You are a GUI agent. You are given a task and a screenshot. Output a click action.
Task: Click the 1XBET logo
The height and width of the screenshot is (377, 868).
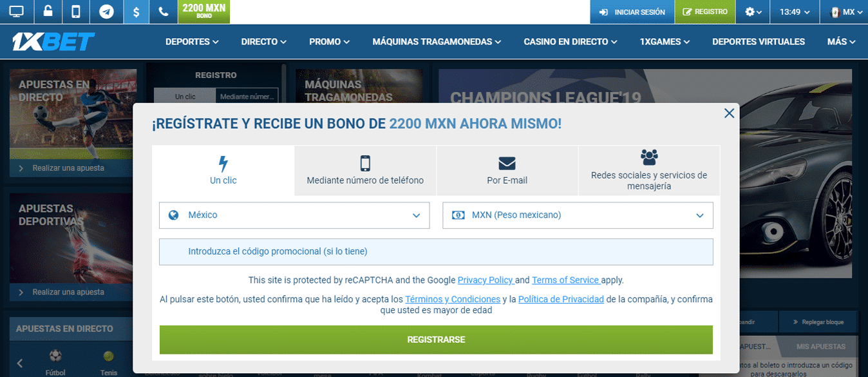tap(53, 42)
